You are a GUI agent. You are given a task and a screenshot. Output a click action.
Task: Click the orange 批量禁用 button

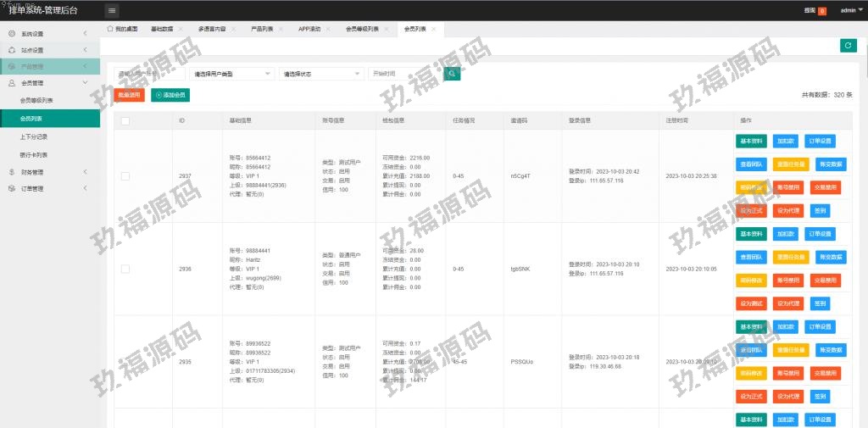pos(129,95)
